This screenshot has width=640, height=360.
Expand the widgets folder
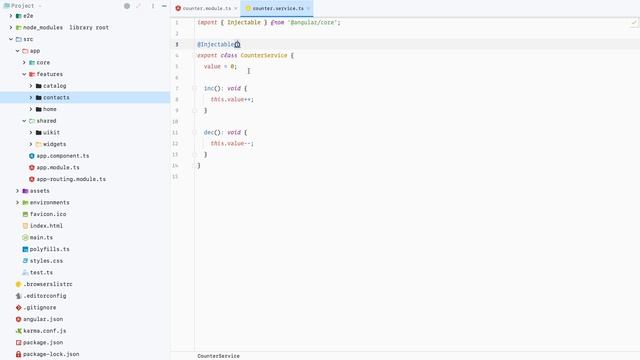pyautogui.click(x=31, y=144)
